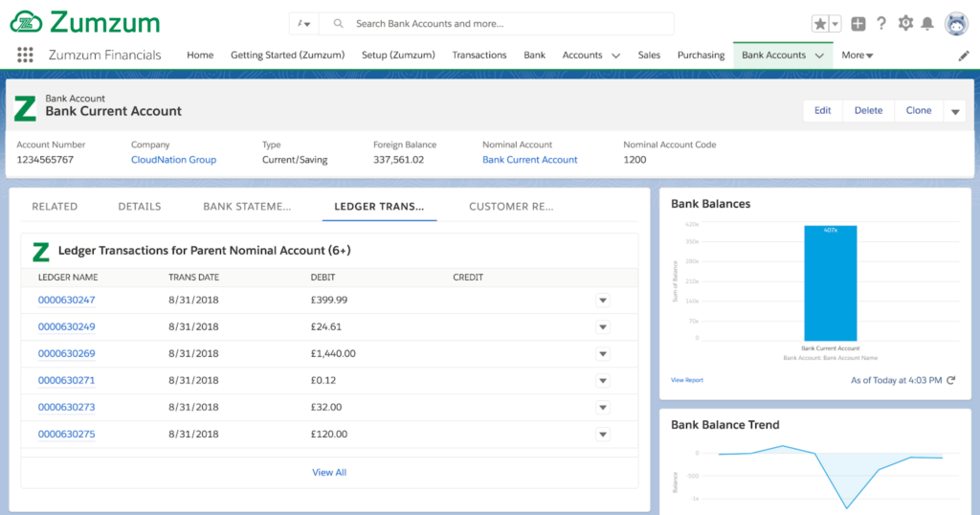The image size is (980, 515).
Task: Click the pencil edit navigation icon
Action: pyautogui.click(x=964, y=56)
